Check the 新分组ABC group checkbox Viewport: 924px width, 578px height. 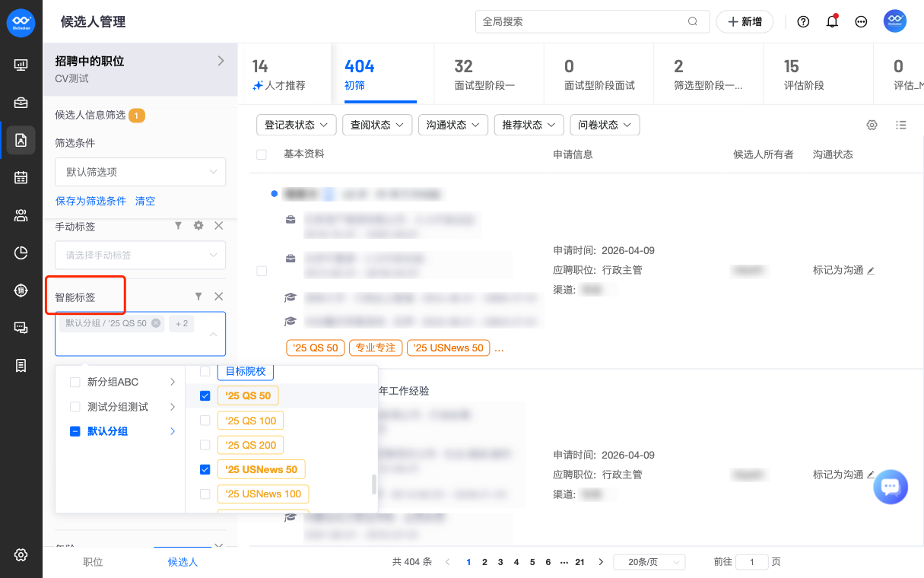coord(75,382)
